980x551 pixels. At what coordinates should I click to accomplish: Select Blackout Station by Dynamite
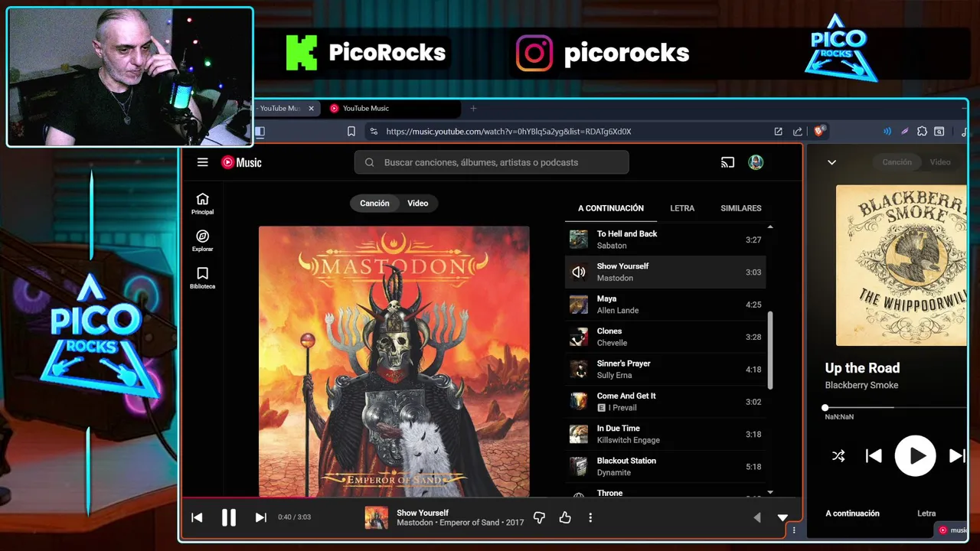[x=665, y=467]
